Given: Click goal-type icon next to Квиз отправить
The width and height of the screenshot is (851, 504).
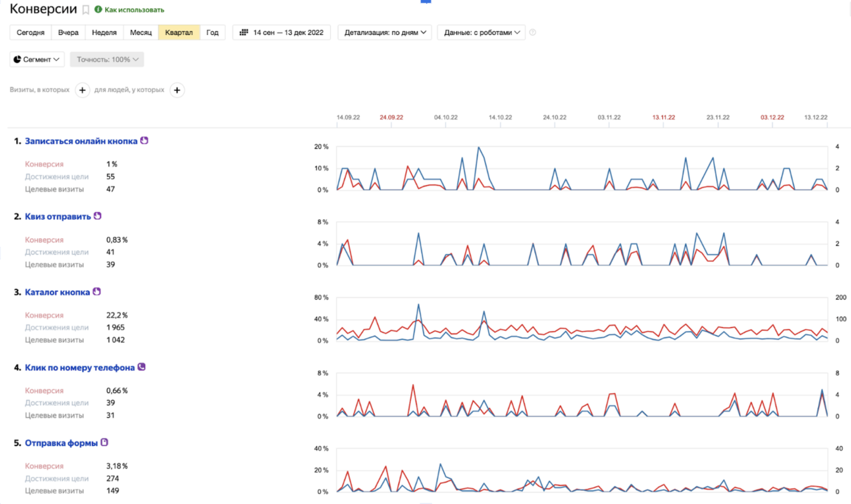Looking at the screenshot, I should (98, 216).
